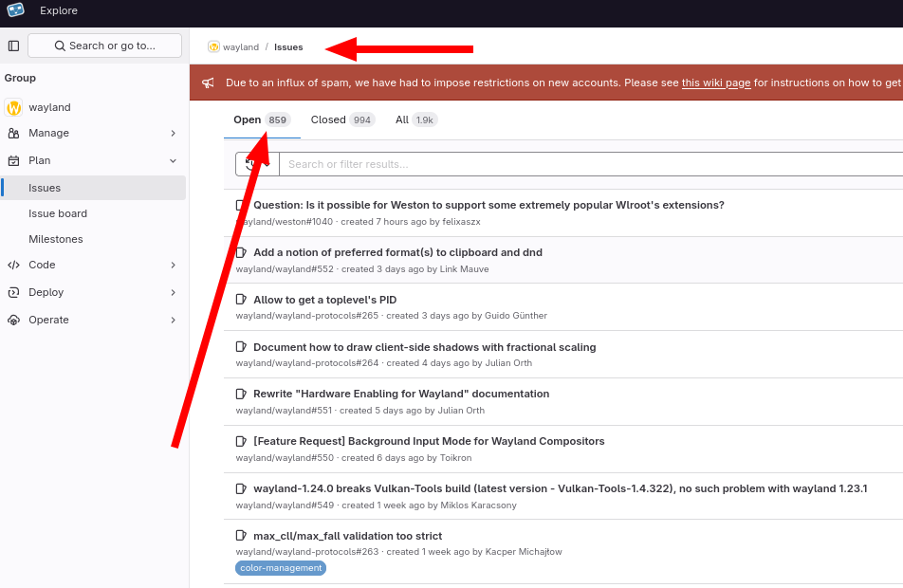Click the Issues breadcrumb link
This screenshot has height=588, width=903.
click(x=288, y=47)
